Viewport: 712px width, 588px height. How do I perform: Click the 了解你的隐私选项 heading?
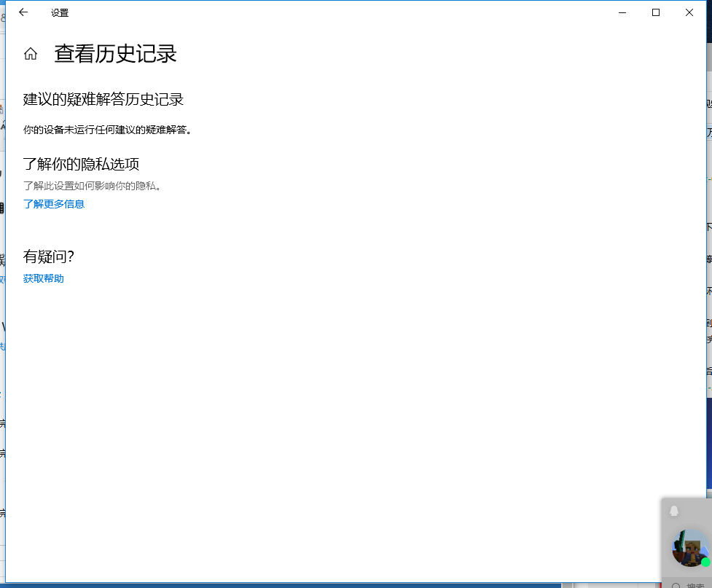coord(80,164)
